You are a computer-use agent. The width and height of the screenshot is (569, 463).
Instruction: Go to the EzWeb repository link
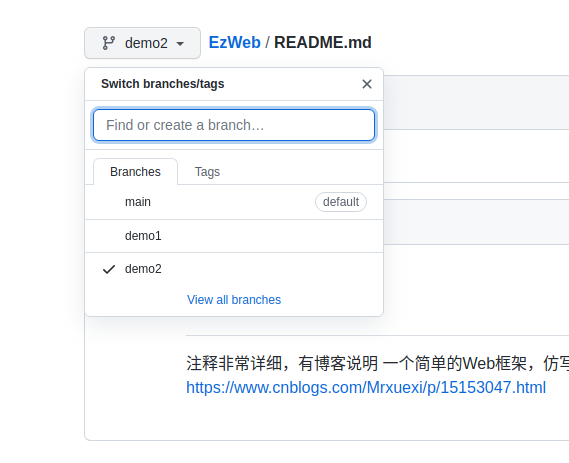(x=234, y=42)
